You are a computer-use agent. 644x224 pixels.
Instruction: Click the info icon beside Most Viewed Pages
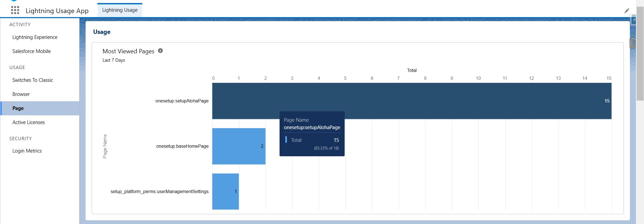(x=160, y=51)
